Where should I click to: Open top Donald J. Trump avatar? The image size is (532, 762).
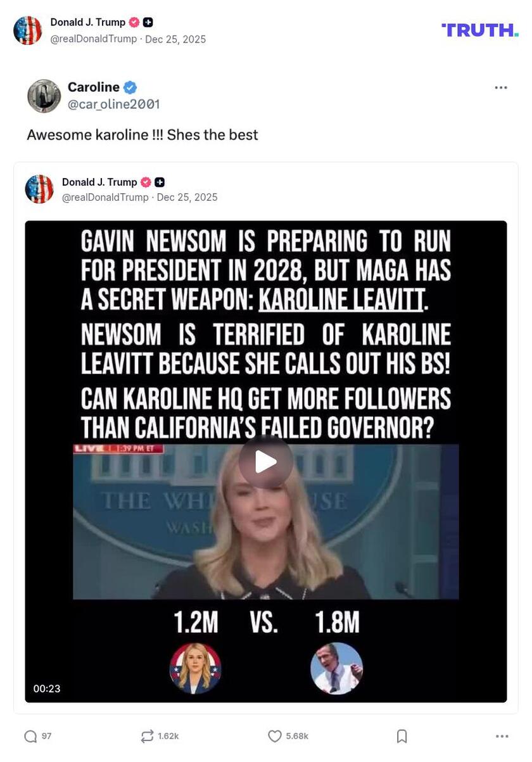28,30
